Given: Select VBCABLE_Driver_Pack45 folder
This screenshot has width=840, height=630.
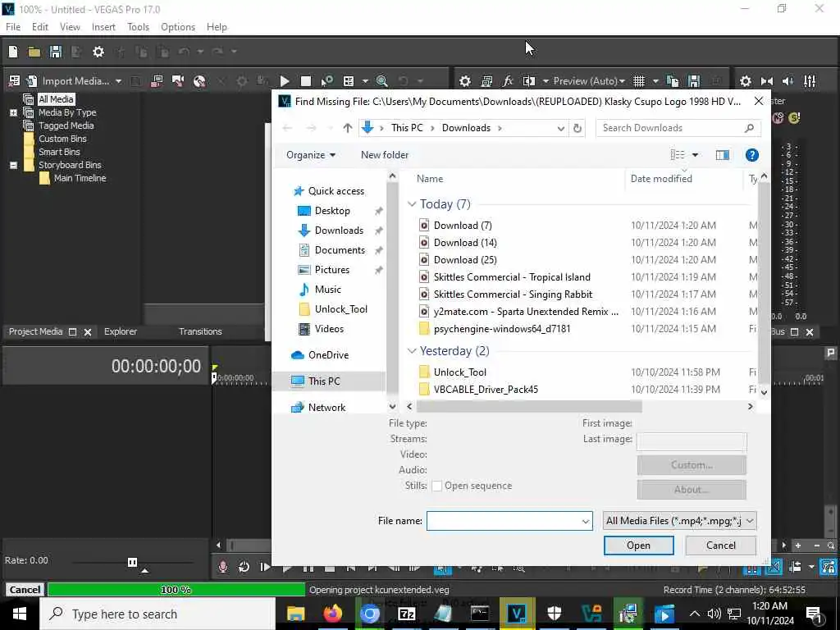Looking at the screenshot, I should click(486, 390).
